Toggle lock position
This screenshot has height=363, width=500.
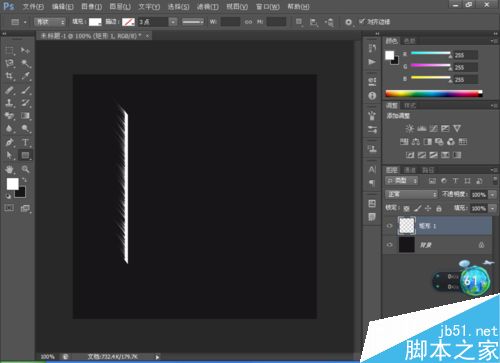[x=428, y=209]
